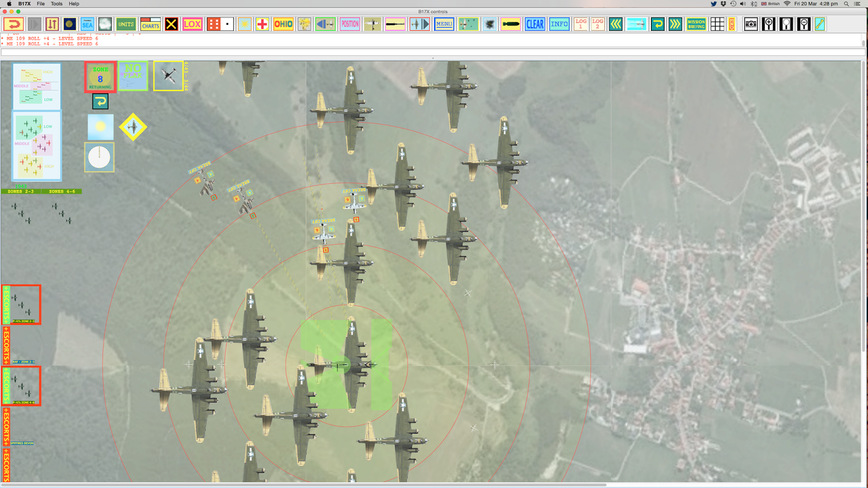Click the Zone 8 Returning marker
Screen dimensions: 868x488
coord(100,76)
